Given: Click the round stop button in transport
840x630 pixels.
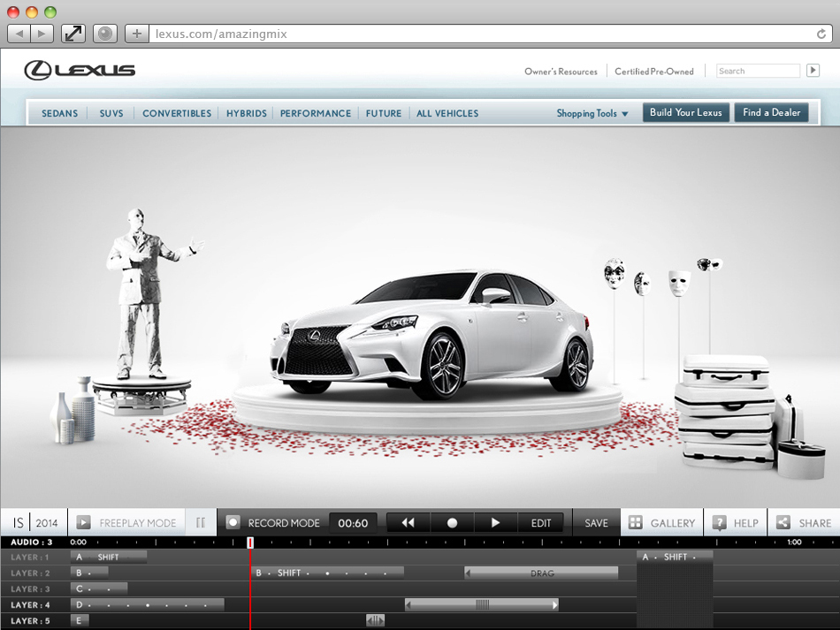Looking at the screenshot, I should tap(452, 523).
